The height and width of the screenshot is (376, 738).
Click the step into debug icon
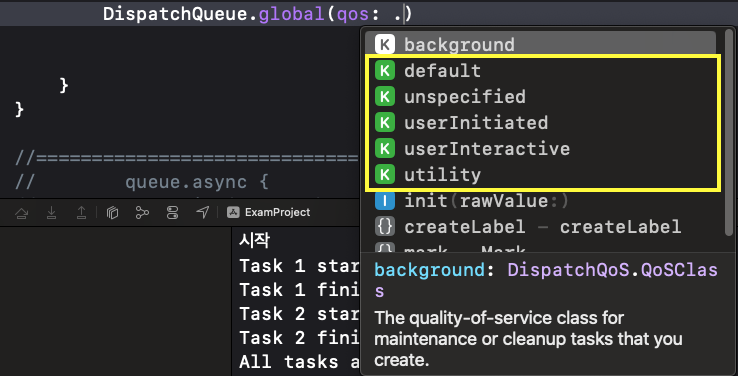pyautogui.click(x=51, y=213)
